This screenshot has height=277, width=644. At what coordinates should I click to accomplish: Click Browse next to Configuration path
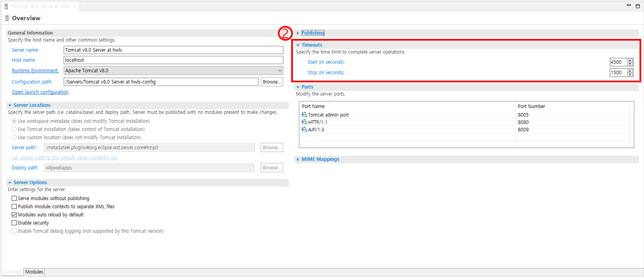click(x=272, y=82)
